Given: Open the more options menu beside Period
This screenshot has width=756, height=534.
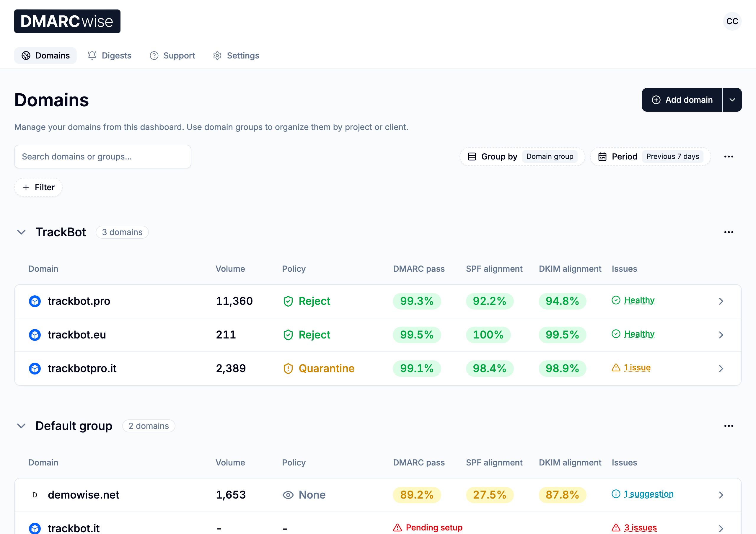Looking at the screenshot, I should (x=729, y=157).
